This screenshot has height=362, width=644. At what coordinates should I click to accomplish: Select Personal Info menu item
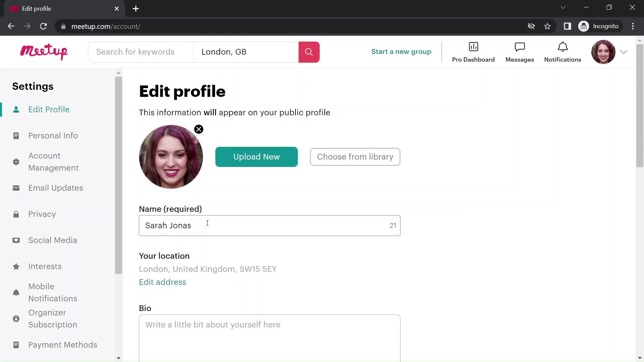tap(53, 136)
